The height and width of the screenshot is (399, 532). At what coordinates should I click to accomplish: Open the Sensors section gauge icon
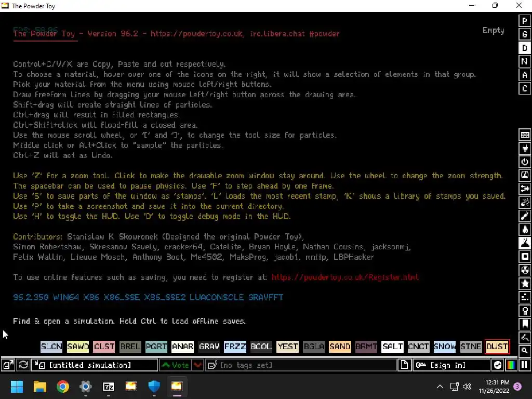525,176
